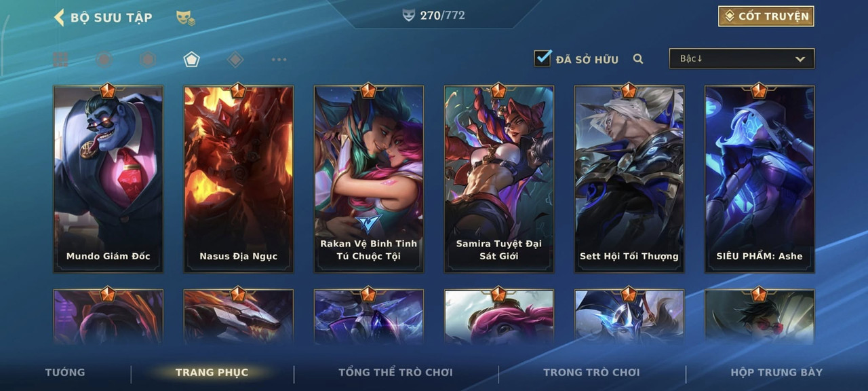Uncheck the Đã Sở Hữu checkbox
868x391 pixels.
(x=542, y=58)
